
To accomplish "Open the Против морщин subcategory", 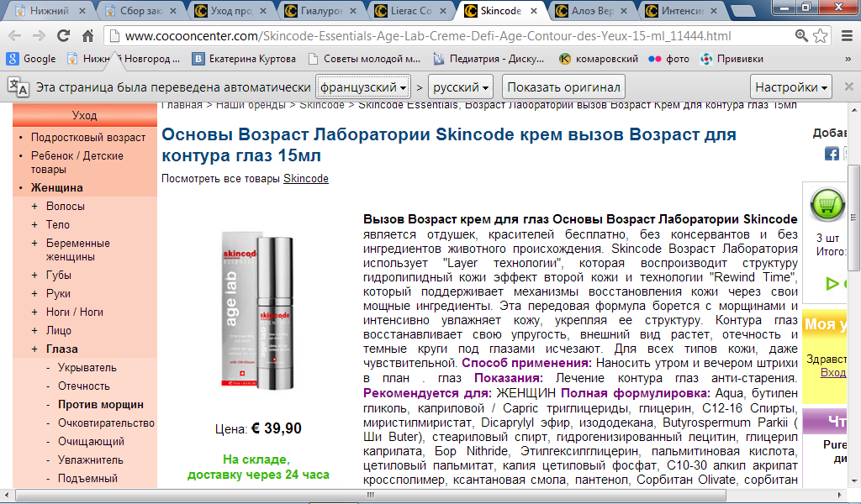I will click(x=101, y=405).
